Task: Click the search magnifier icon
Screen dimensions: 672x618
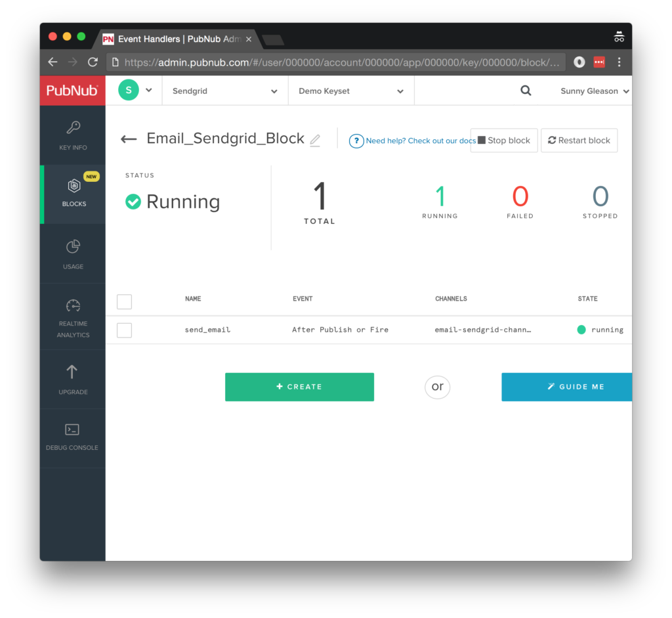Action: coord(526,91)
